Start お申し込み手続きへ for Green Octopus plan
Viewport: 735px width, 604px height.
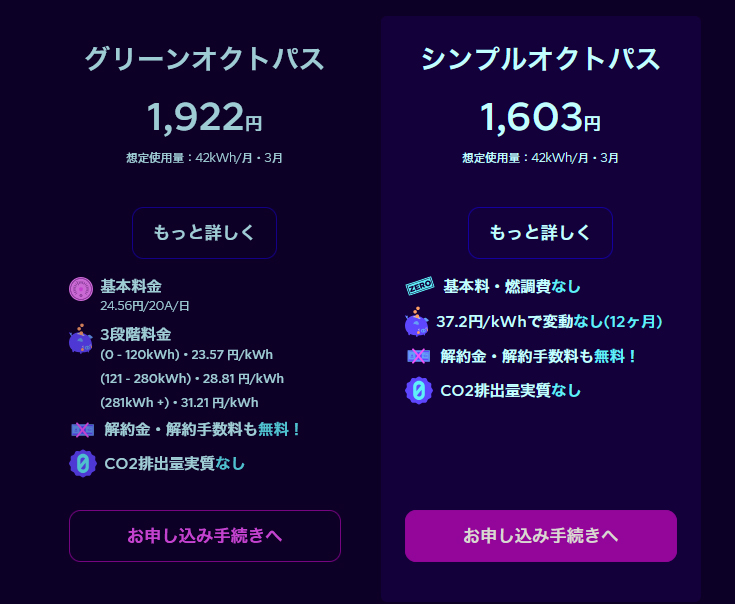coord(205,536)
